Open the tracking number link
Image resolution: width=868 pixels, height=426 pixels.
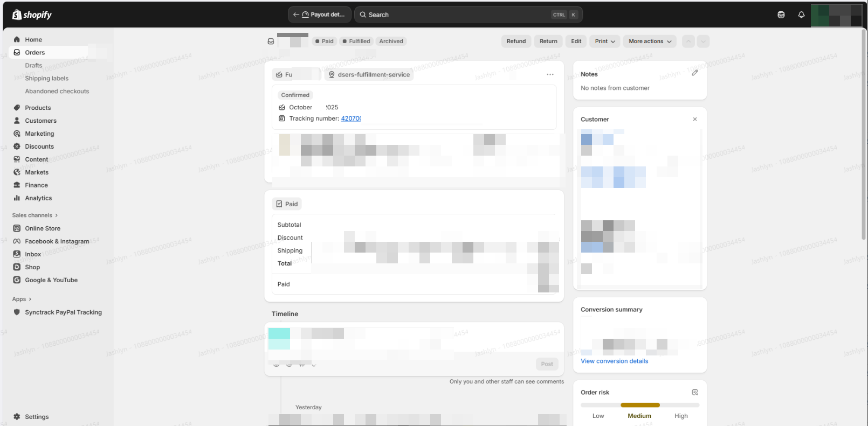tap(350, 118)
